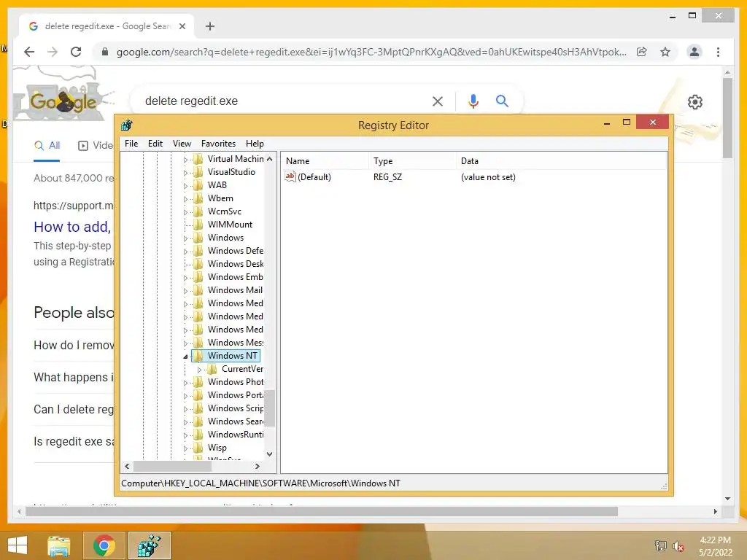The width and height of the screenshot is (747, 560).
Task: Select the Virtual Machine key
Action: 235,158
